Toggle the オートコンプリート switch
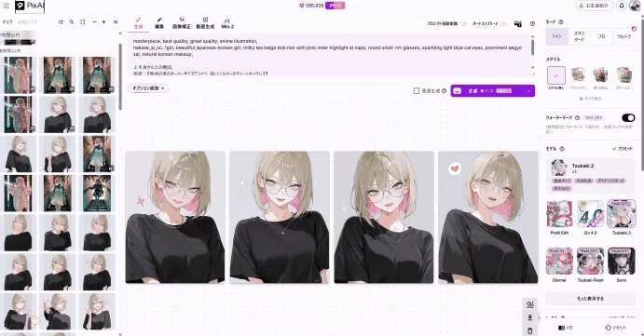644x336 pixels. (x=502, y=24)
